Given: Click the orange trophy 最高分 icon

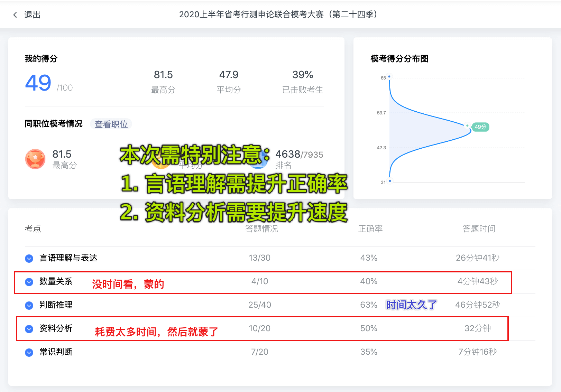Looking at the screenshot, I should click(35, 159).
